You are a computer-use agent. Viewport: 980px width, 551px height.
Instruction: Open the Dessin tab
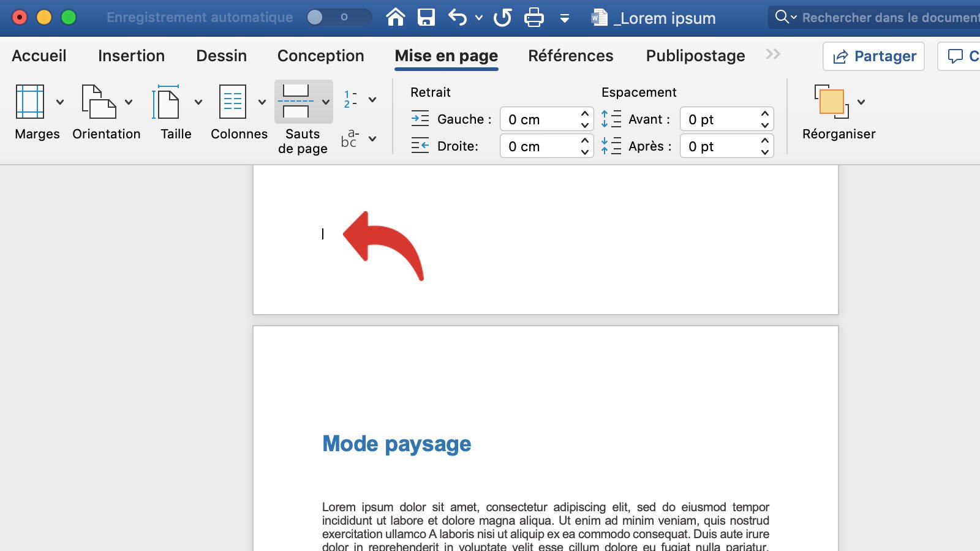coord(221,56)
